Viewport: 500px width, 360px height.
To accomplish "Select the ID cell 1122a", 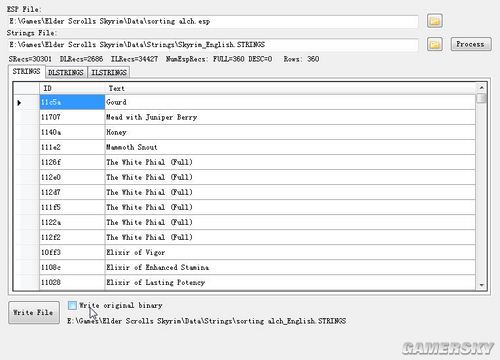I will pos(72,222).
